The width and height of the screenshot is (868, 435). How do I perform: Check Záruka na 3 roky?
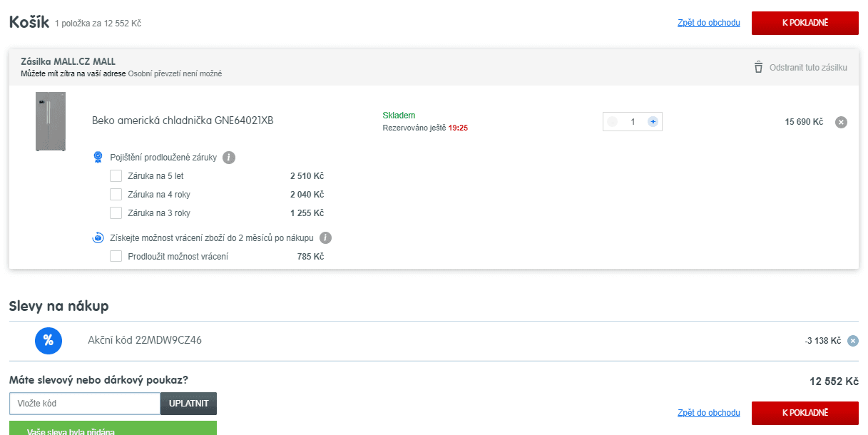[x=116, y=213]
